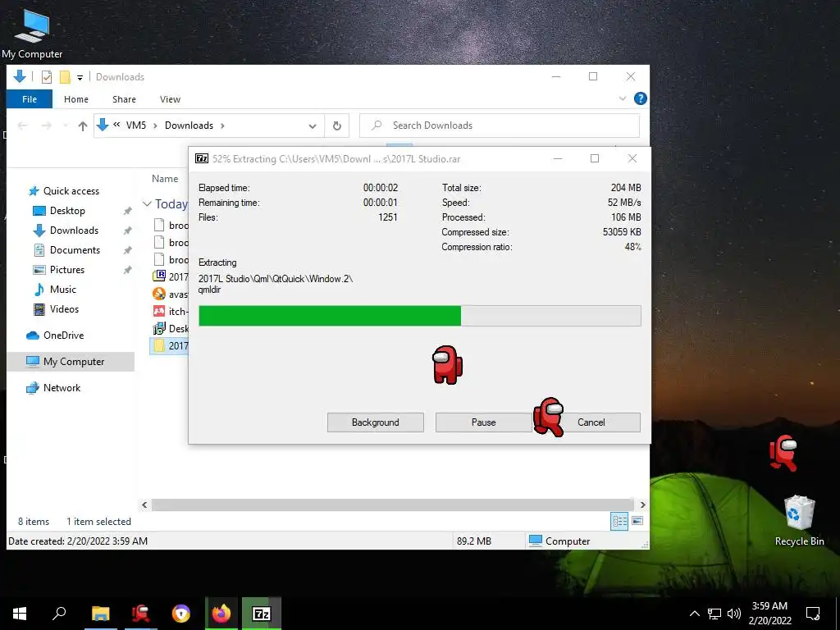Screen dimensions: 840x630
Task: Switch to Firefox on the taskbar
Action: [221, 614]
